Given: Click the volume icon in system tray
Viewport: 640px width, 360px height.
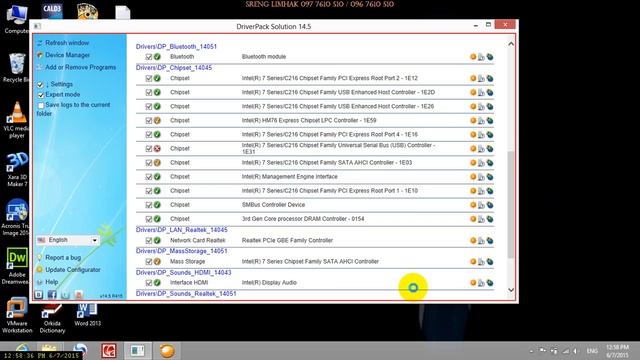Looking at the screenshot, I should 576,351.
